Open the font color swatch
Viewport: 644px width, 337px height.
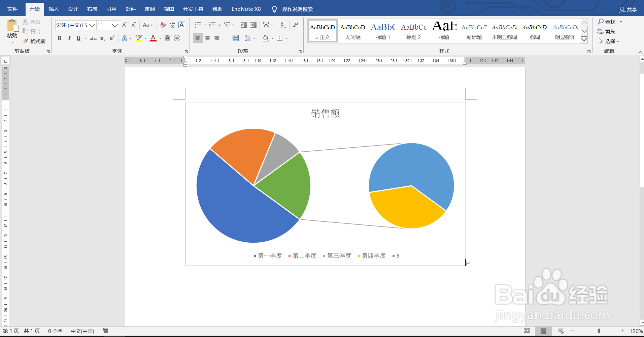click(153, 38)
